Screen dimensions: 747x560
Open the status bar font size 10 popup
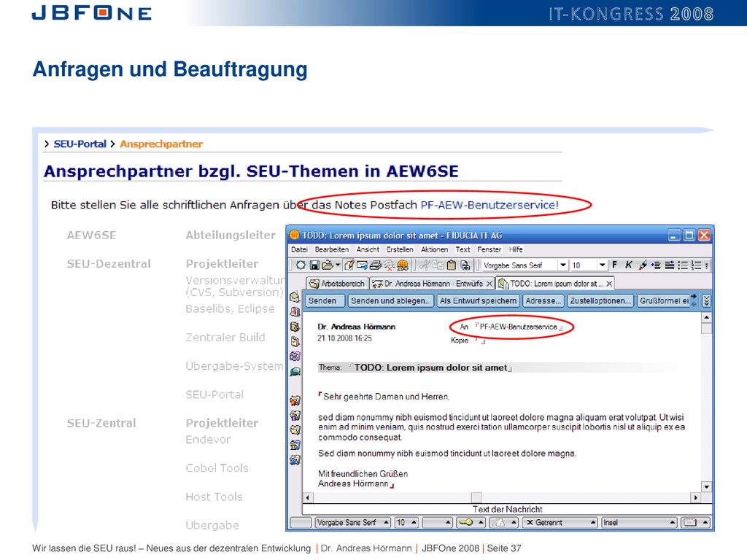coord(406,522)
